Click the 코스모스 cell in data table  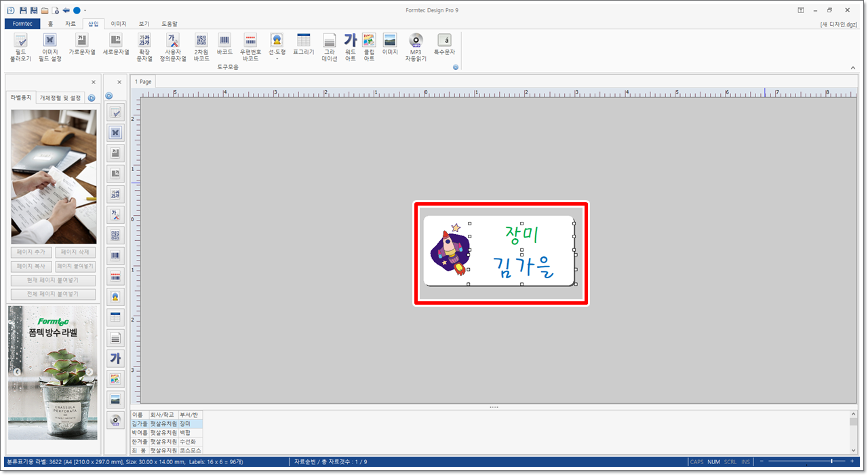(190, 450)
